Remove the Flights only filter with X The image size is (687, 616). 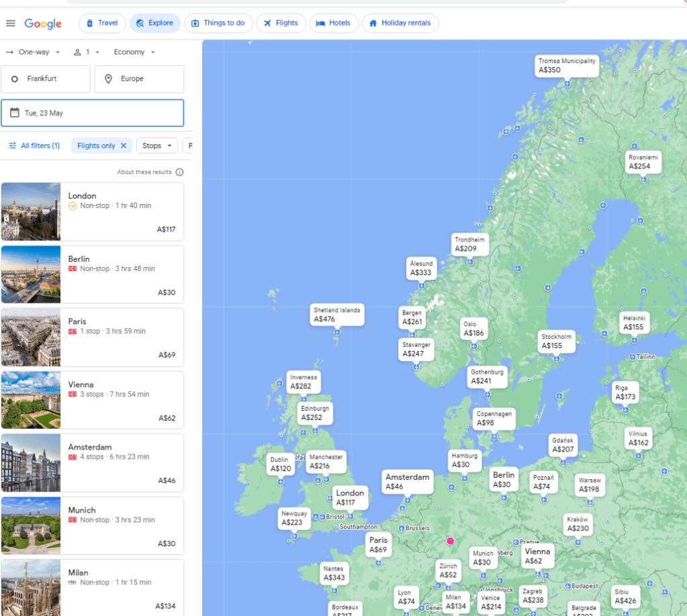click(x=123, y=146)
